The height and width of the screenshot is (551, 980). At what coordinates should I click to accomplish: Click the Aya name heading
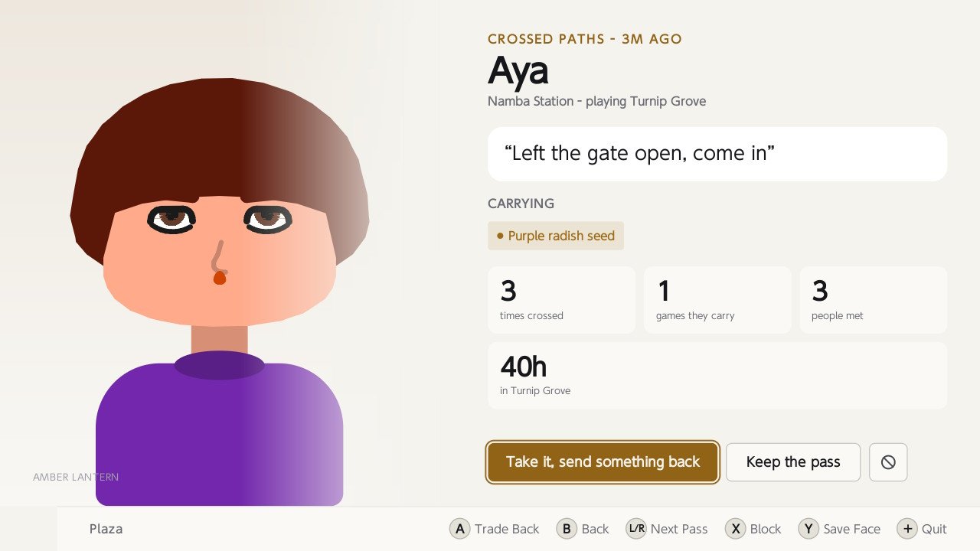[518, 70]
